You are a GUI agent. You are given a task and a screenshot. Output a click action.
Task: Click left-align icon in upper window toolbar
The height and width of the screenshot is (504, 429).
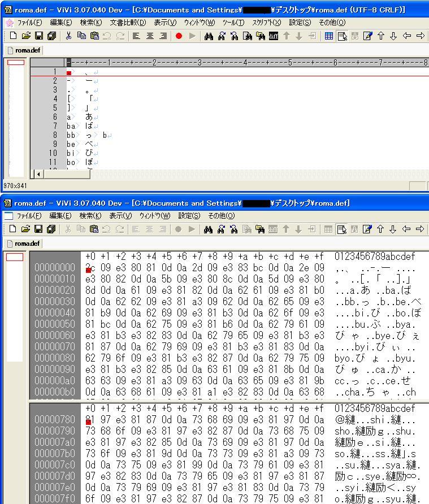[x=137, y=36]
